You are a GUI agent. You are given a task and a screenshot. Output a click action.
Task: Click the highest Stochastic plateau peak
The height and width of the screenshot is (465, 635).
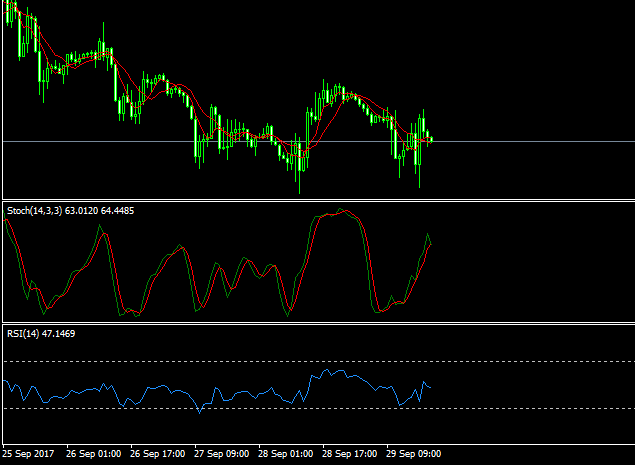pyautogui.click(x=341, y=211)
